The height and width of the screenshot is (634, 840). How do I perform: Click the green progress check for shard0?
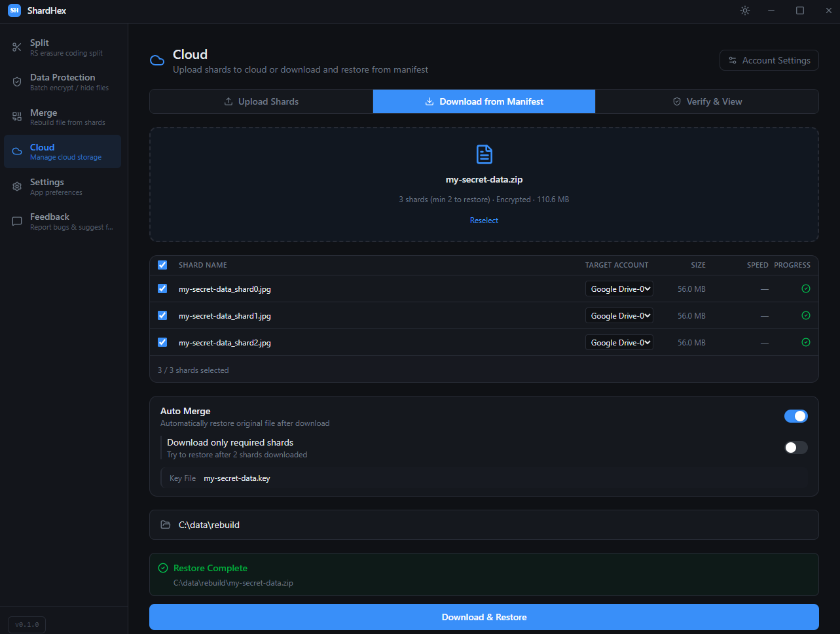click(805, 289)
